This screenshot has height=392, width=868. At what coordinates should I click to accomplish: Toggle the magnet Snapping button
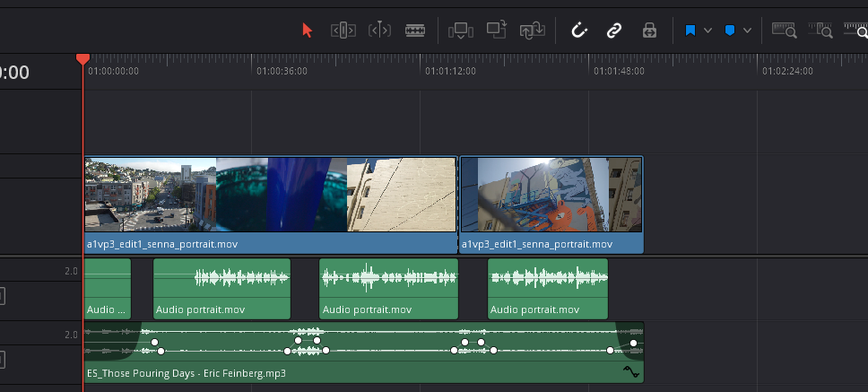click(x=579, y=30)
